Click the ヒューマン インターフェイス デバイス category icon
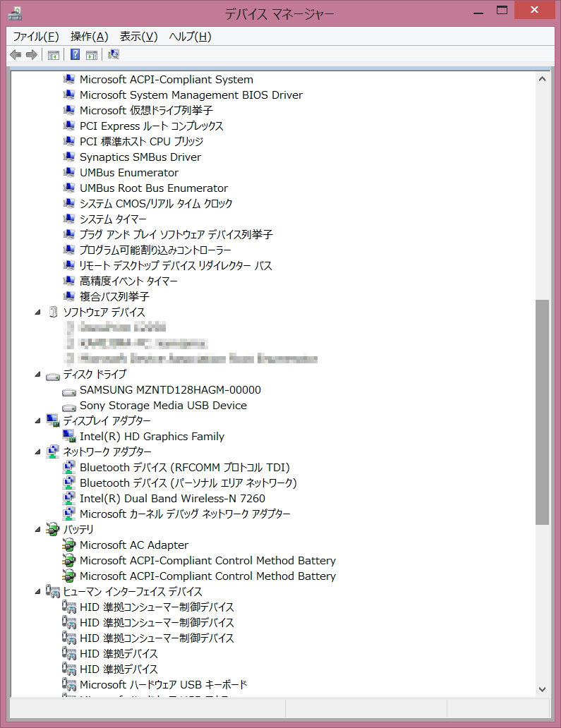This screenshot has width=561, height=728. pyautogui.click(x=53, y=591)
